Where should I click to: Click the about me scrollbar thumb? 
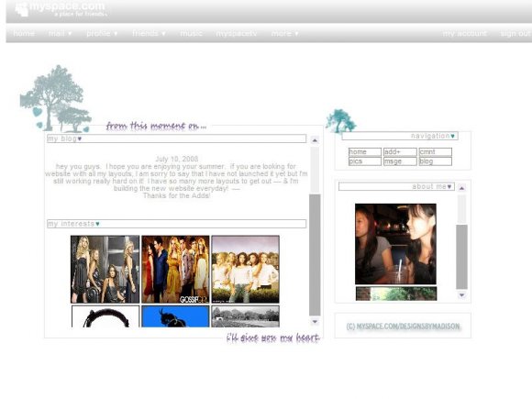click(461, 257)
